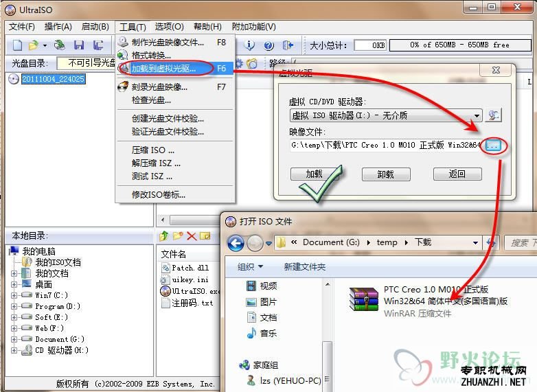Screen dimensions: 537x392
Task: Click the Open file folder icon
Action: point(33,45)
